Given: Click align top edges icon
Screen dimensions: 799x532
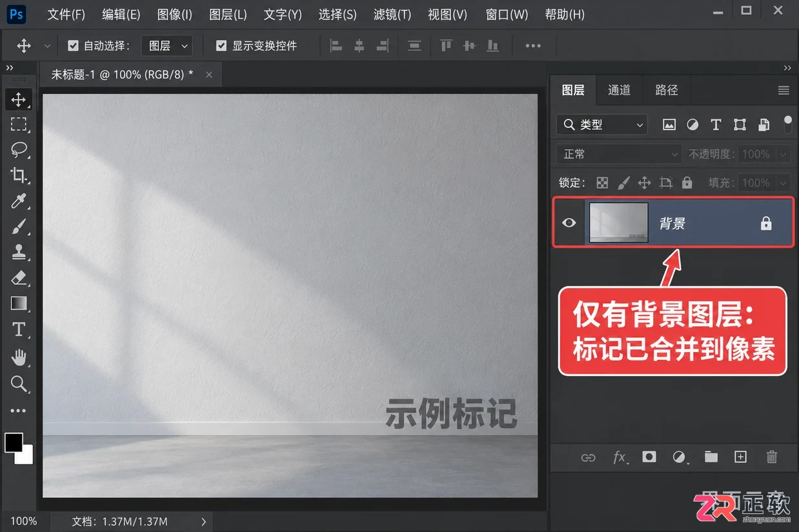Looking at the screenshot, I should click(446, 46).
